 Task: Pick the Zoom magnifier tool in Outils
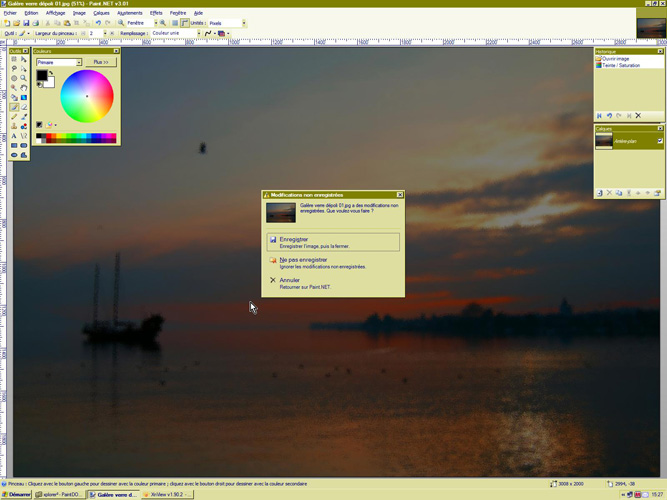coord(23,78)
